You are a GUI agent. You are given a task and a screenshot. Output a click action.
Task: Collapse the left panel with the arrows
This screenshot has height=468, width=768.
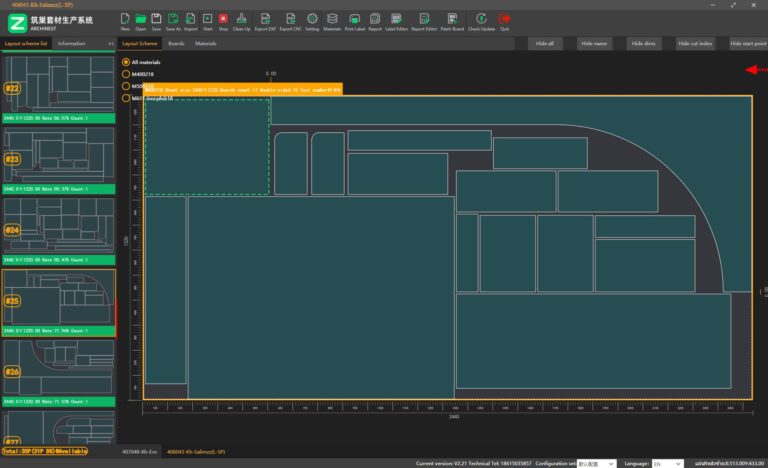(x=110, y=44)
